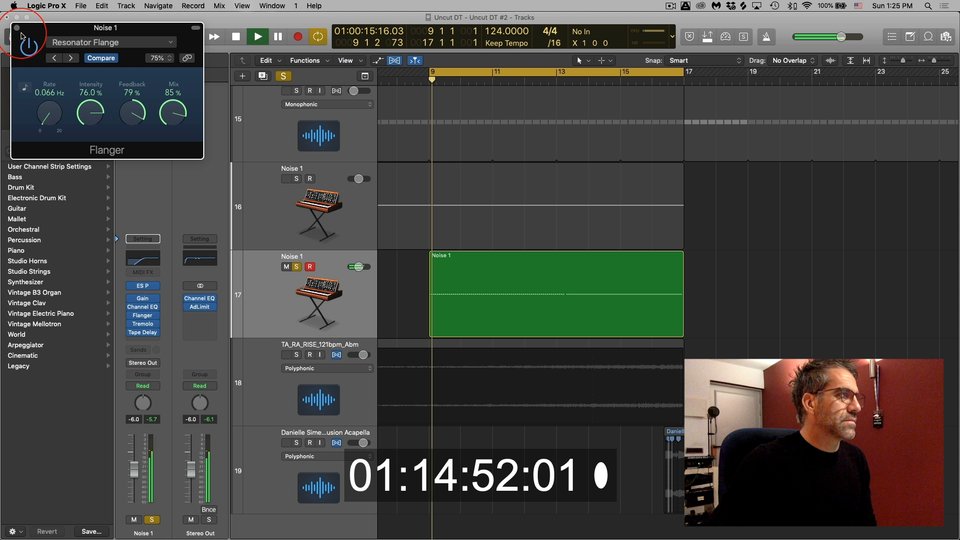Click the Compare button in Flanger
The height and width of the screenshot is (540, 960).
click(x=101, y=58)
